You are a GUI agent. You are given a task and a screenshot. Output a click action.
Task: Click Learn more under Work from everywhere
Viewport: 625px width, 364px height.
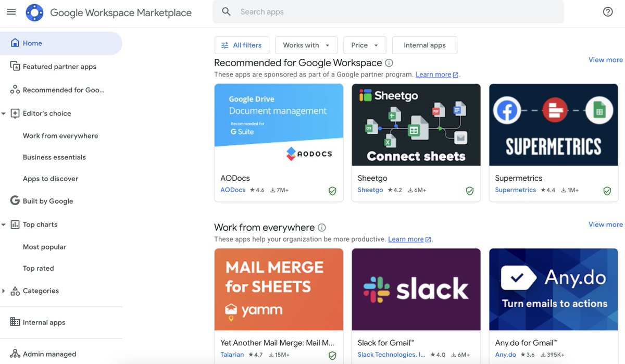406,239
